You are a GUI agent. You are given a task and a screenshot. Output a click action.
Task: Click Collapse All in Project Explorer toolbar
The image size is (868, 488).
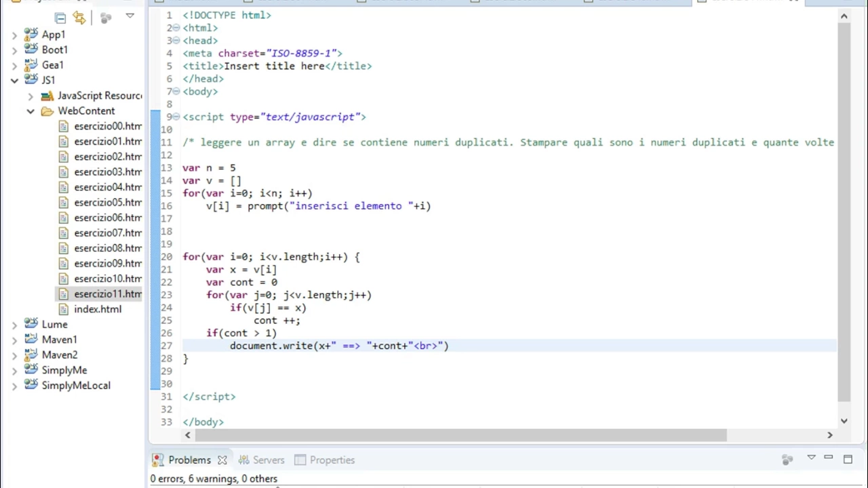(60, 18)
